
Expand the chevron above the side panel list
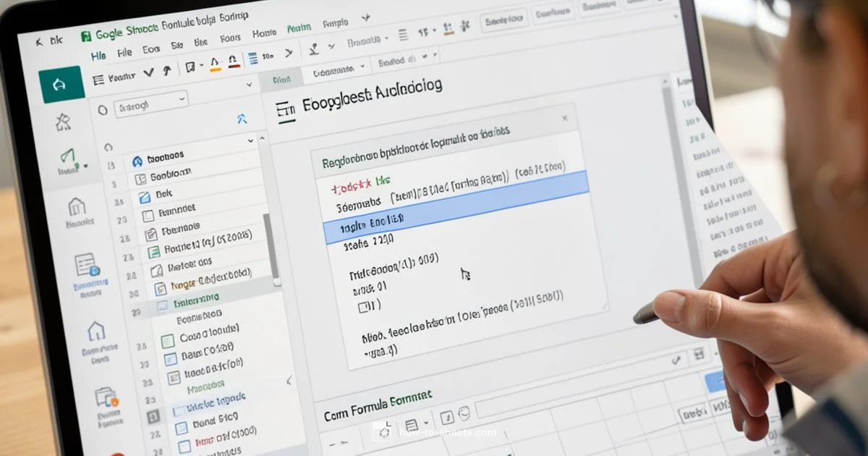[251, 140]
